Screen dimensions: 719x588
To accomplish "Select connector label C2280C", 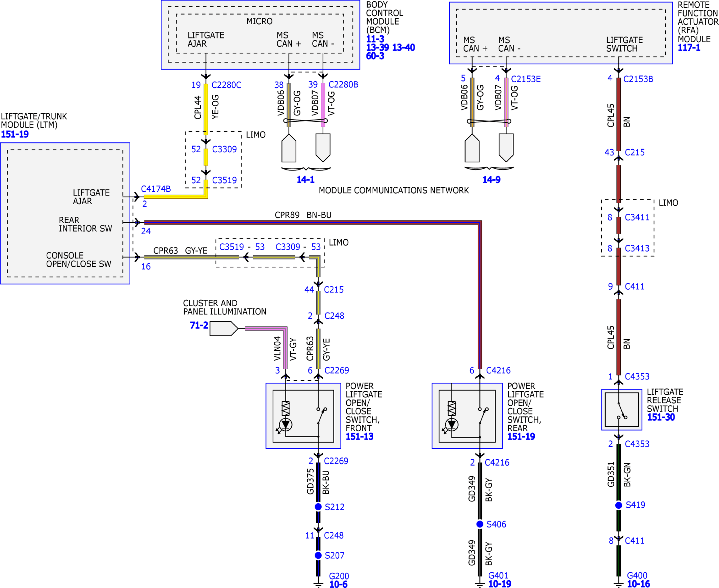I will click(226, 85).
